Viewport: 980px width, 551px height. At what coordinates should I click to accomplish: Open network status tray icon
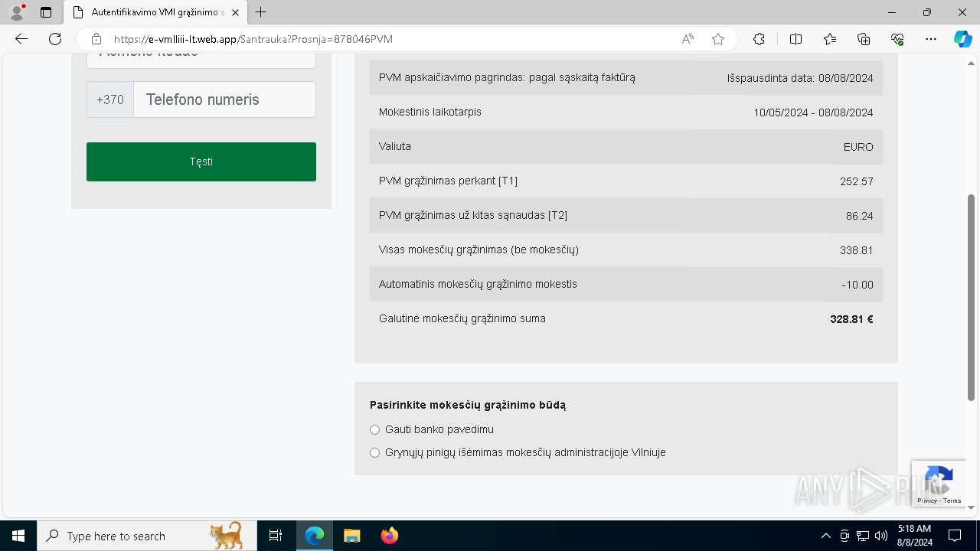[x=863, y=536]
